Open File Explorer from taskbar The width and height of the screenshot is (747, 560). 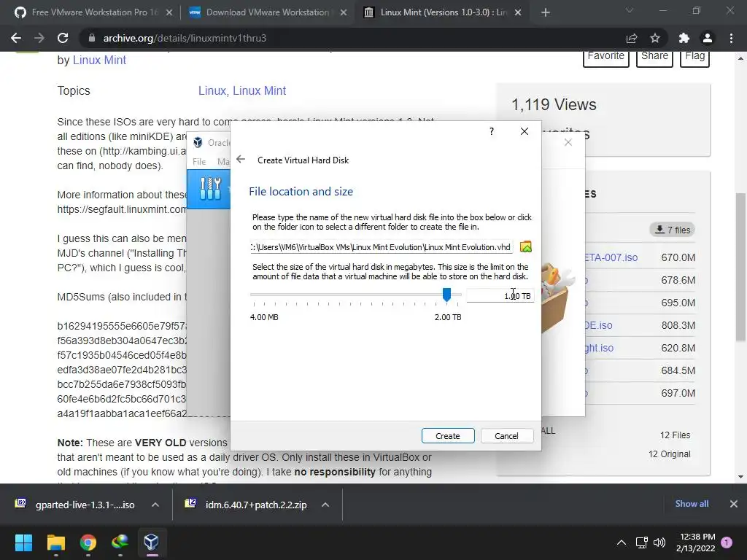point(55,542)
